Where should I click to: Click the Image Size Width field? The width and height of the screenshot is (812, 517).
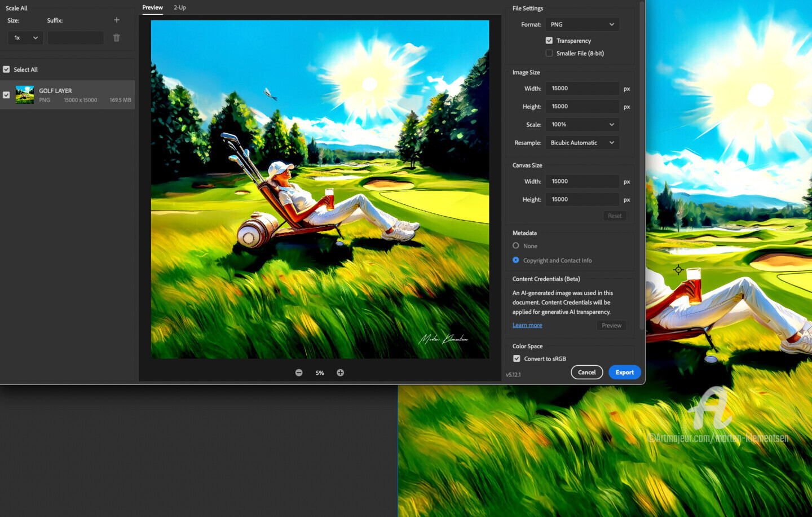pos(582,89)
